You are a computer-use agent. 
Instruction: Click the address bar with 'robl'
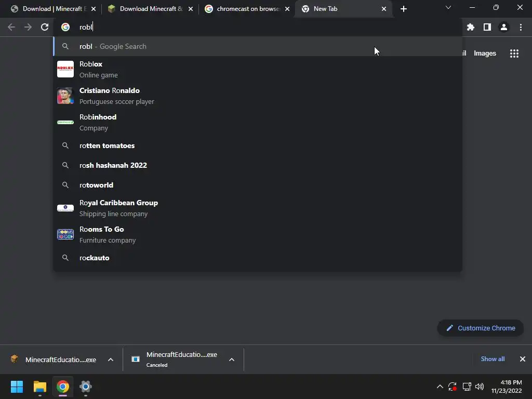[258, 27]
